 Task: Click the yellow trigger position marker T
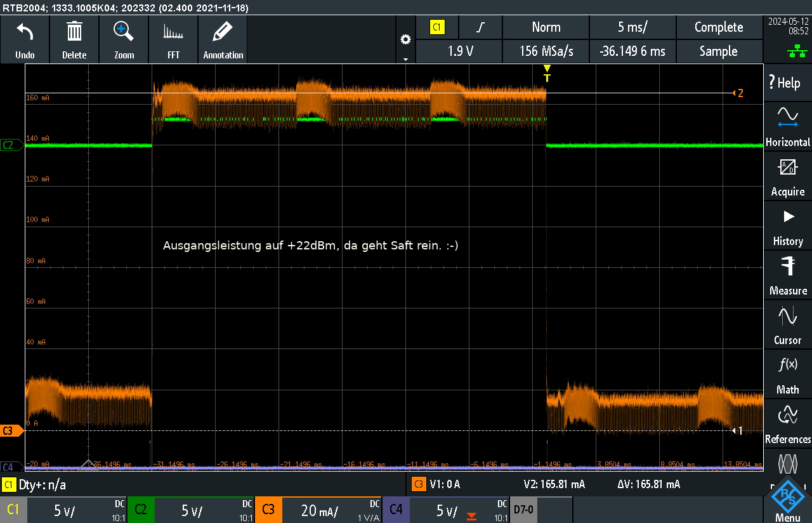coord(547,74)
